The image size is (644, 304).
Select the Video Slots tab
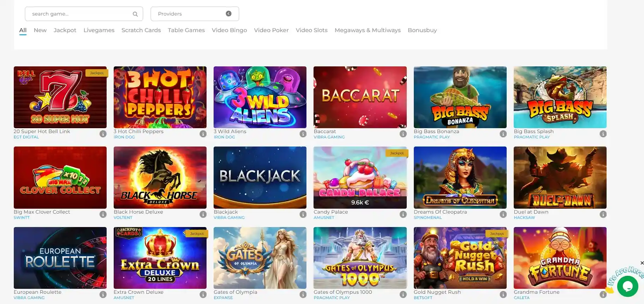312,30
